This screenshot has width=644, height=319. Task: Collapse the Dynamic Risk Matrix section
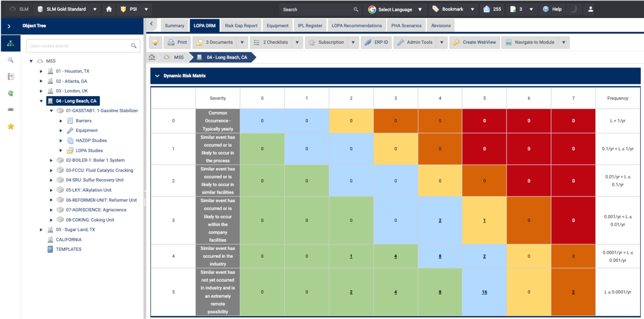point(157,76)
